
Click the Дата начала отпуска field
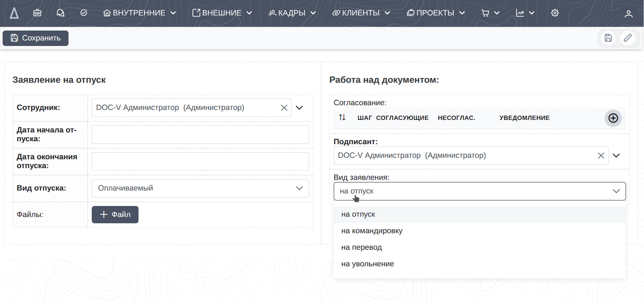coord(200,135)
